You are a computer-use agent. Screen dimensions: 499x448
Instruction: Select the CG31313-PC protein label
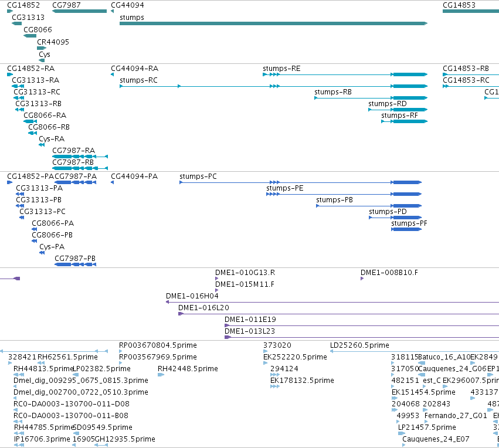pyautogui.click(x=42, y=212)
